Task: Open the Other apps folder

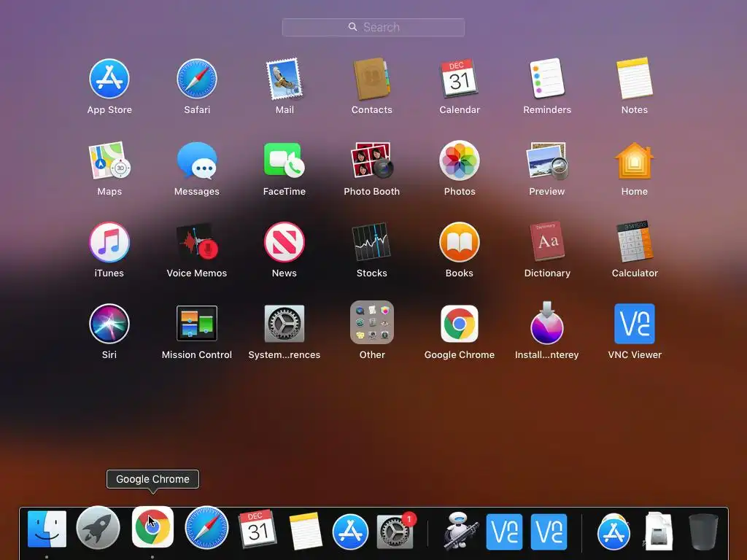Action: pos(371,322)
